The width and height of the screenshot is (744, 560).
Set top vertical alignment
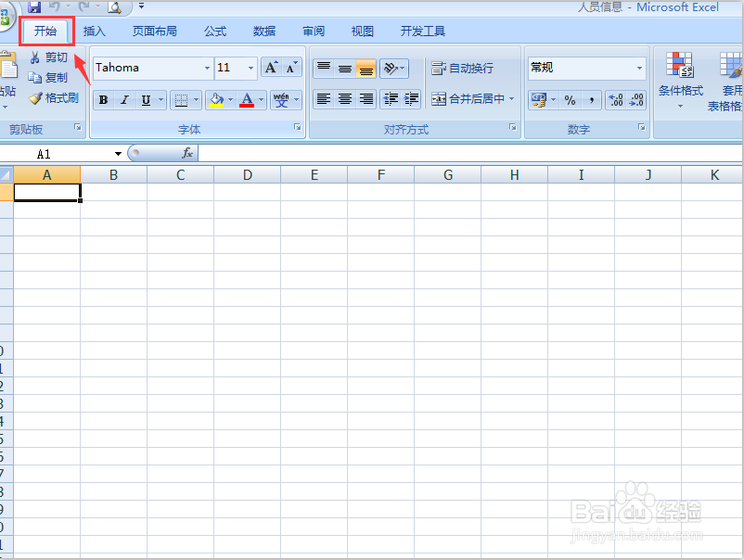pos(324,68)
